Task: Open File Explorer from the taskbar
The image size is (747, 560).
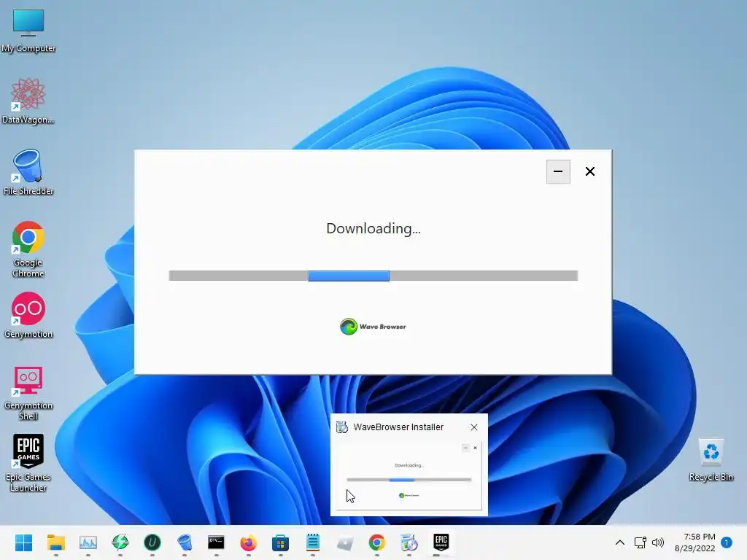Action: coord(55,542)
